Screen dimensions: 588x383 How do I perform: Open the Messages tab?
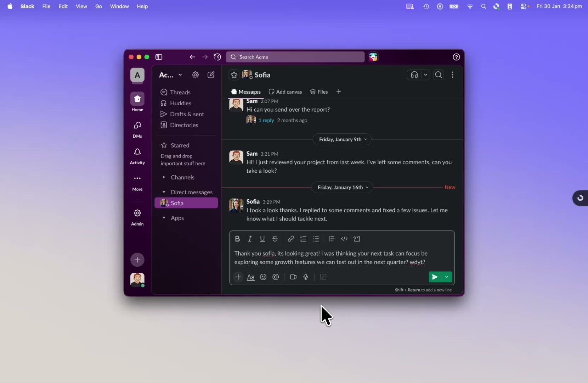(246, 92)
